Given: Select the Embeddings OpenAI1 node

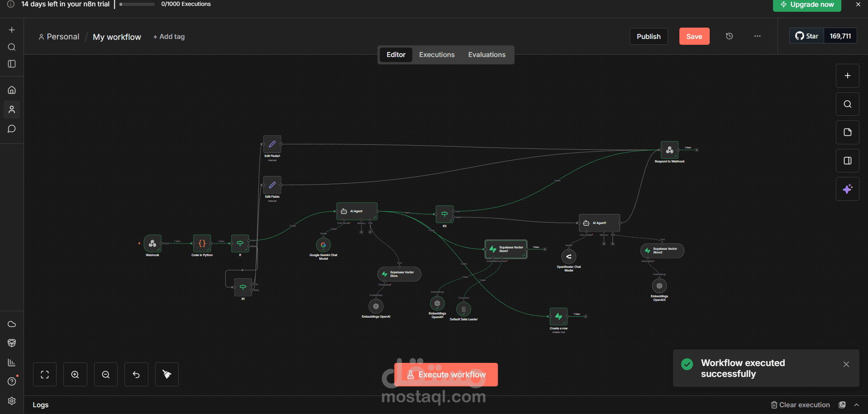Looking at the screenshot, I should point(437,304).
